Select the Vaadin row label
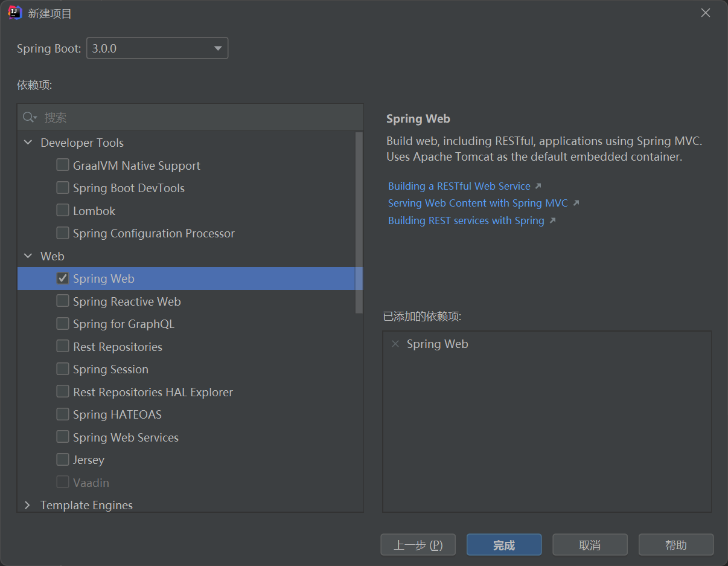728x566 pixels. pos(91,483)
